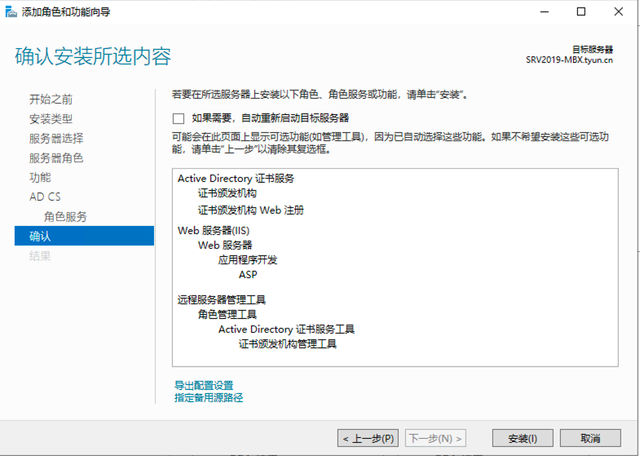Enable automatic restart of target server checkbox
The width and height of the screenshot is (640, 456).
[178, 118]
